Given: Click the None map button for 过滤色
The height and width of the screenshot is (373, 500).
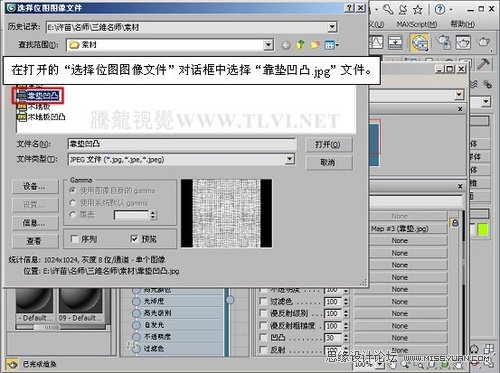Looking at the screenshot, I should 400,301.
